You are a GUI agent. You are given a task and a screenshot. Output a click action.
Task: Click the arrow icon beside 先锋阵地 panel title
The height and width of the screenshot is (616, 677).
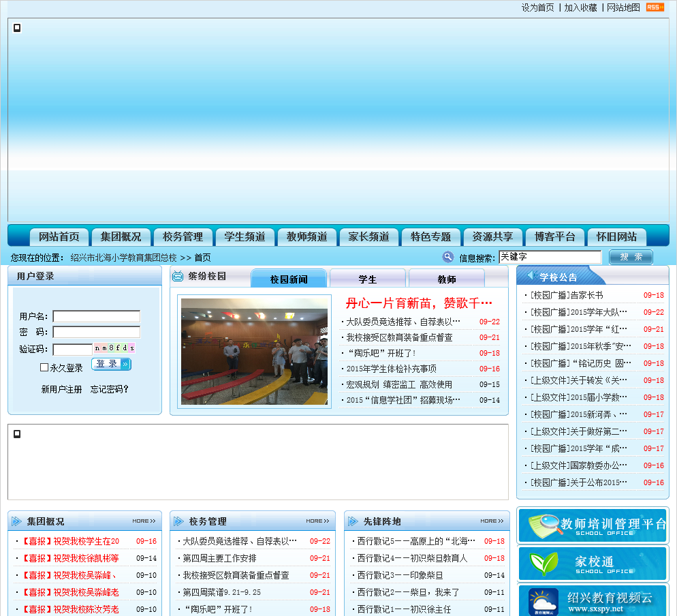click(353, 521)
